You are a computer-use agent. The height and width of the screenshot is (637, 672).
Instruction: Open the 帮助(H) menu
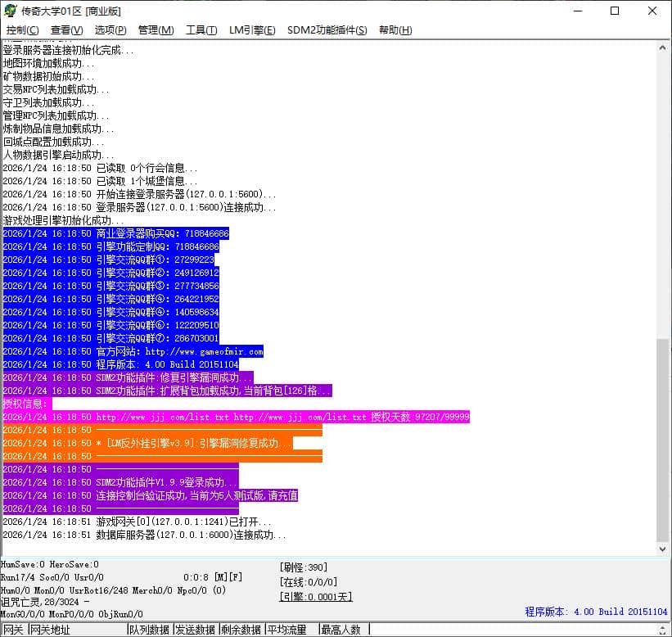[x=395, y=30]
